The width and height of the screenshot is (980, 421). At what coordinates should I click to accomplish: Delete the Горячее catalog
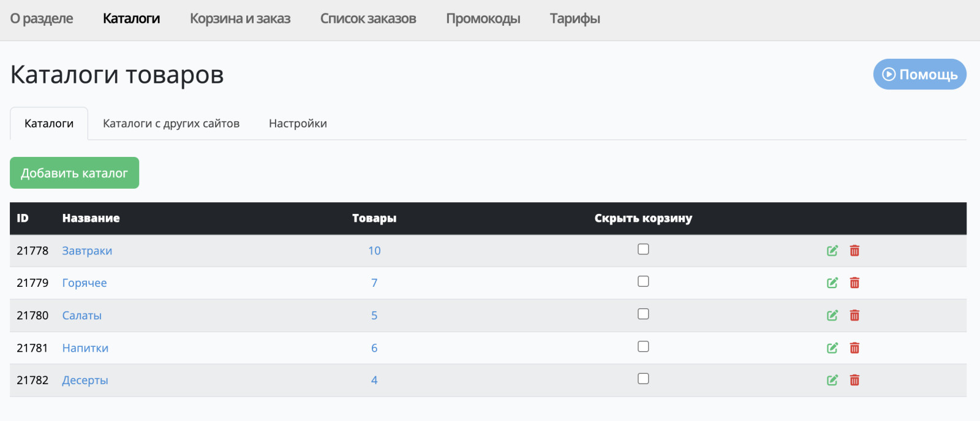[854, 283]
